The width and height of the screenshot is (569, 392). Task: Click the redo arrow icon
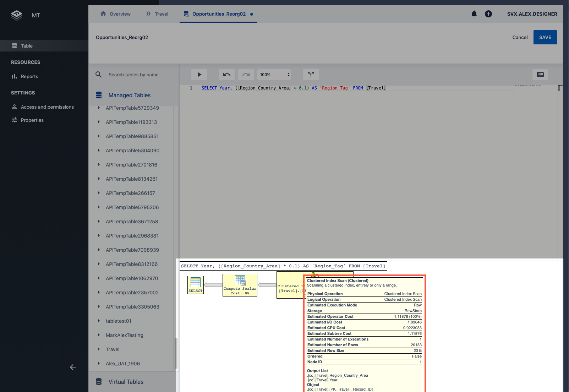point(246,75)
